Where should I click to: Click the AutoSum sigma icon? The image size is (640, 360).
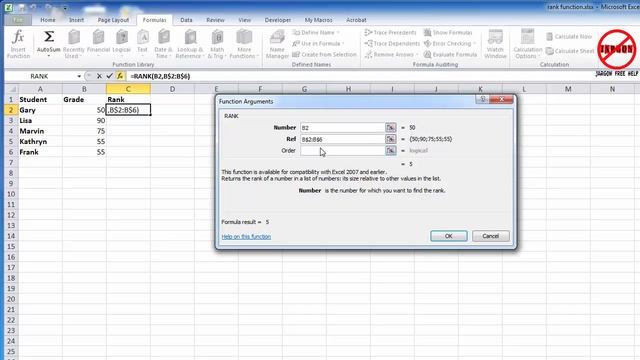(x=49, y=37)
